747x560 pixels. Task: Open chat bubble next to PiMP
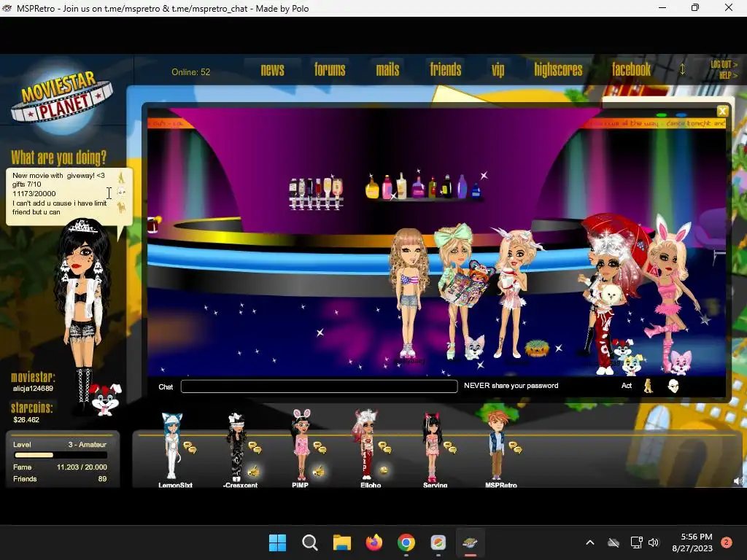[x=320, y=448]
